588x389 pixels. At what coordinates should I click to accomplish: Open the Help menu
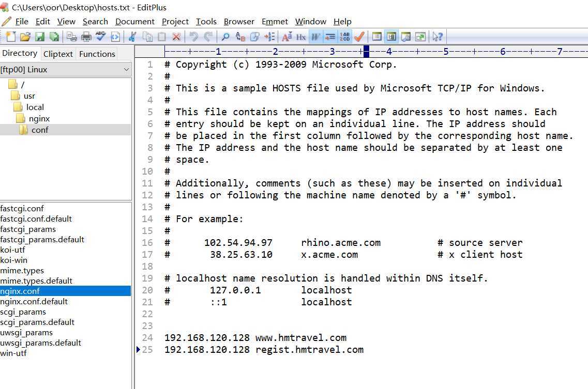click(x=342, y=21)
